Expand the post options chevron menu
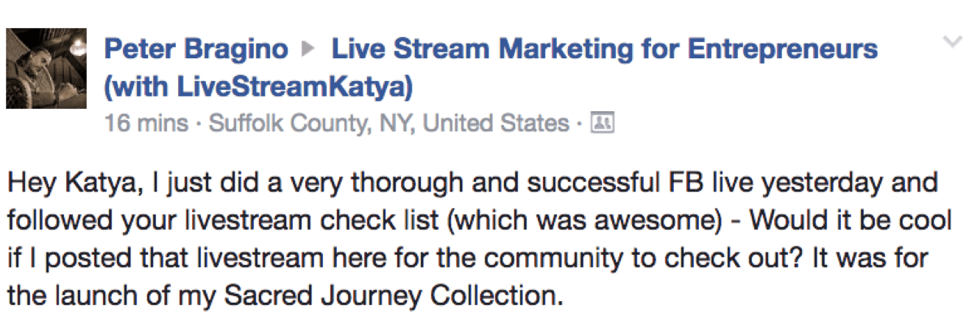The image size is (980, 324). pyautogui.click(x=952, y=42)
